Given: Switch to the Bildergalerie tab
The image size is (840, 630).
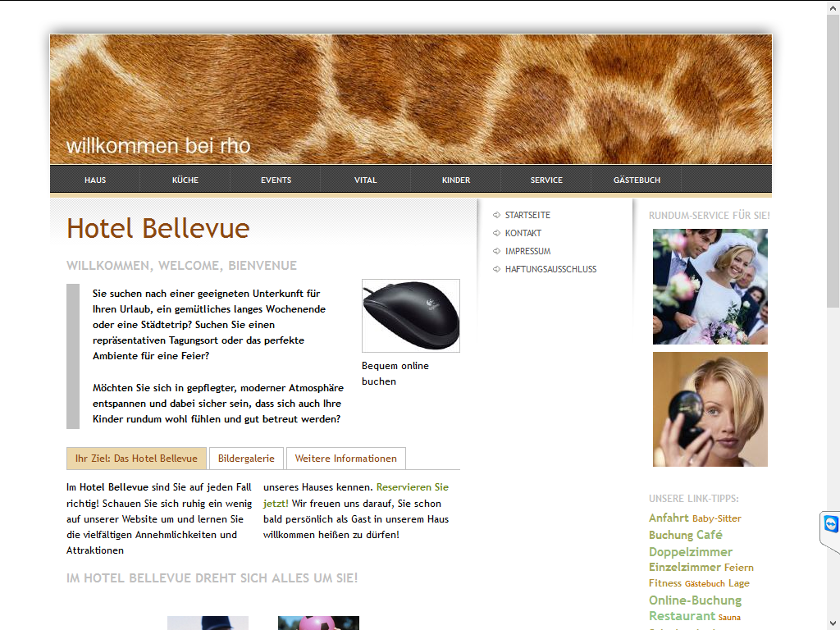Looking at the screenshot, I should [246, 459].
